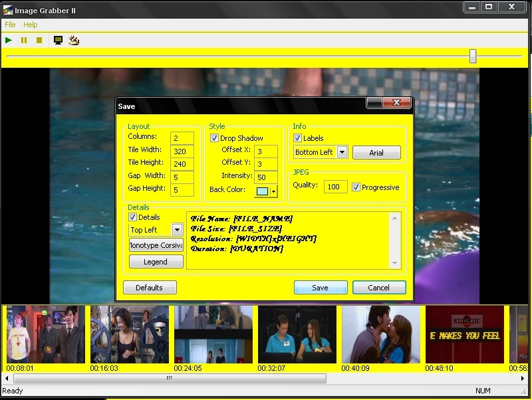Select the thumbnail at 00:16:03
Viewport: 532px width, 400px height.
click(x=130, y=334)
